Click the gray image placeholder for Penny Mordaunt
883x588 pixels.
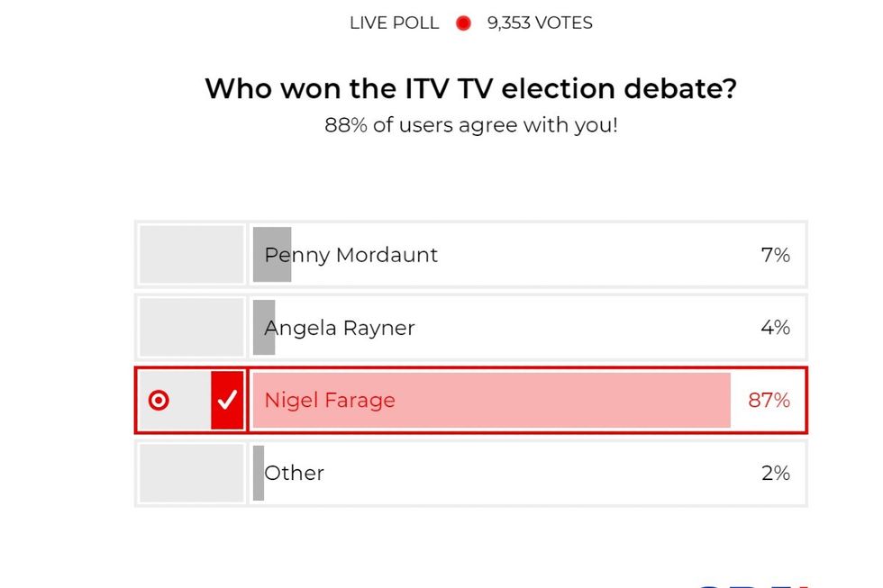point(191,255)
